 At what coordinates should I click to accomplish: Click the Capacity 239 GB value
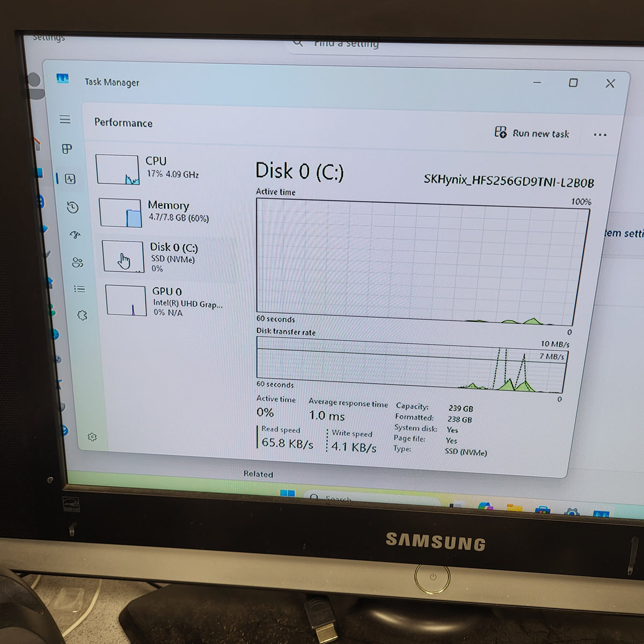point(460,408)
